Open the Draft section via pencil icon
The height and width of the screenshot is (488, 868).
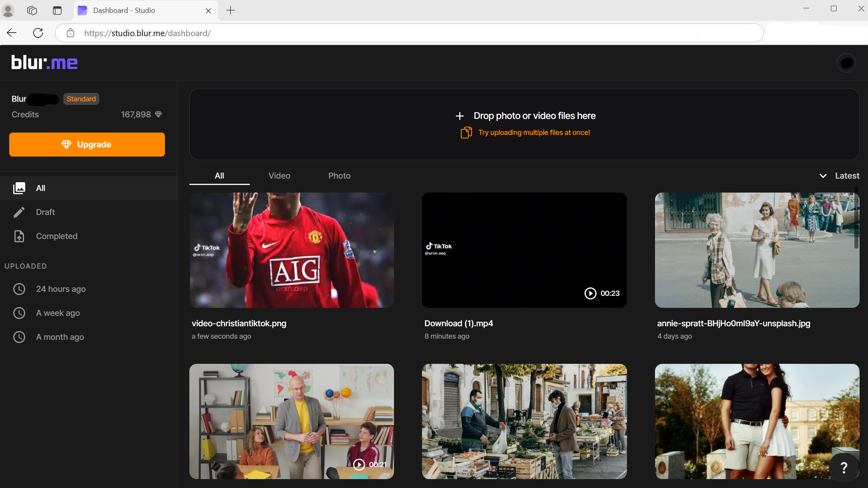tap(20, 212)
